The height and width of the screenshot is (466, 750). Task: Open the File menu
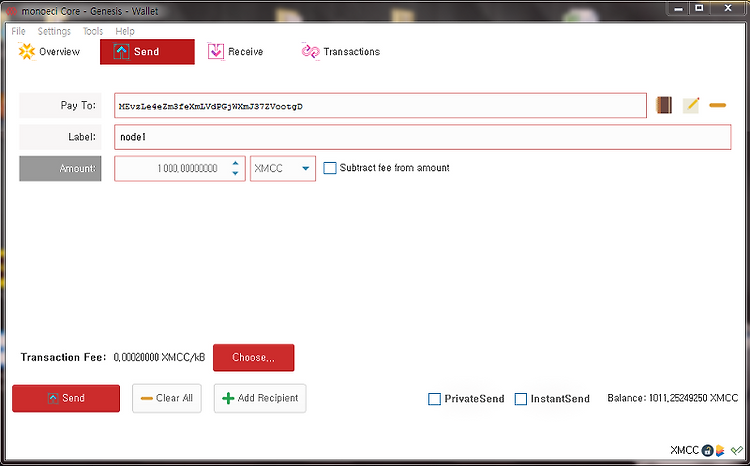click(18, 31)
